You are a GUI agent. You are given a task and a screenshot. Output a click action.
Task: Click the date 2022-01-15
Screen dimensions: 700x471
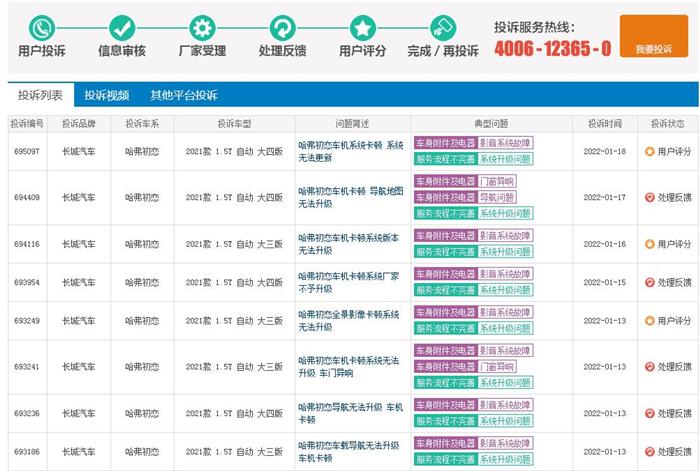click(605, 283)
